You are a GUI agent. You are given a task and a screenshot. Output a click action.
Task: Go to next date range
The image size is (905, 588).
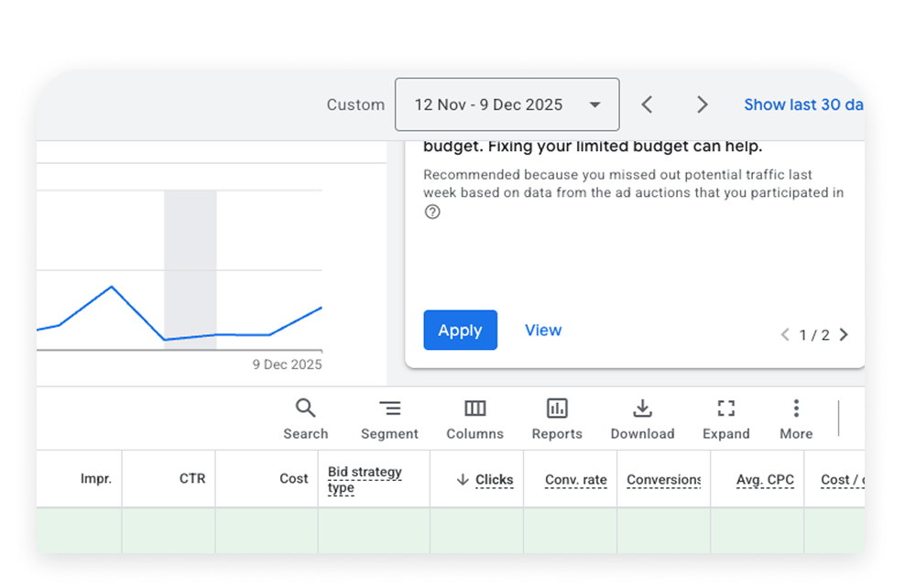[702, 104]
